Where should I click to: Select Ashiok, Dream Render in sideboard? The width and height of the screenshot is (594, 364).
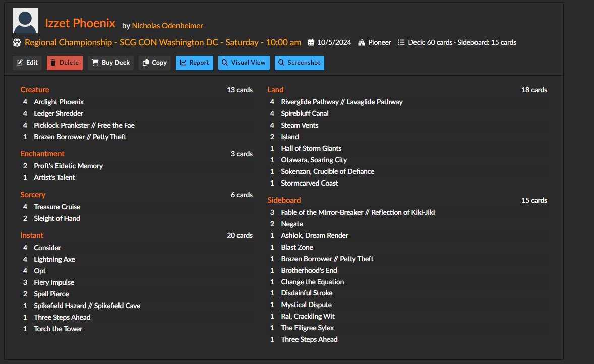pos(315,235)
